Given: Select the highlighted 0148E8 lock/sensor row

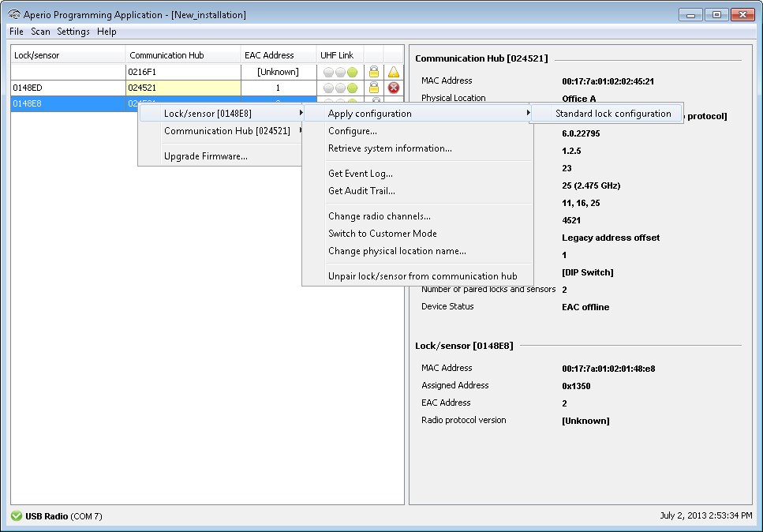Looking at the screenshot, I should (68, 103).
